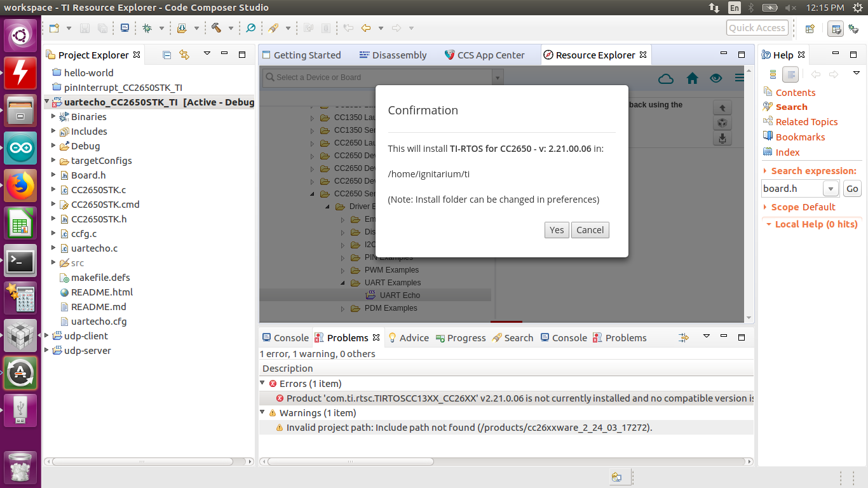868x488 pixels.
Task: Collapse the Warnings (1 item) group
Action: pos(262,413)
